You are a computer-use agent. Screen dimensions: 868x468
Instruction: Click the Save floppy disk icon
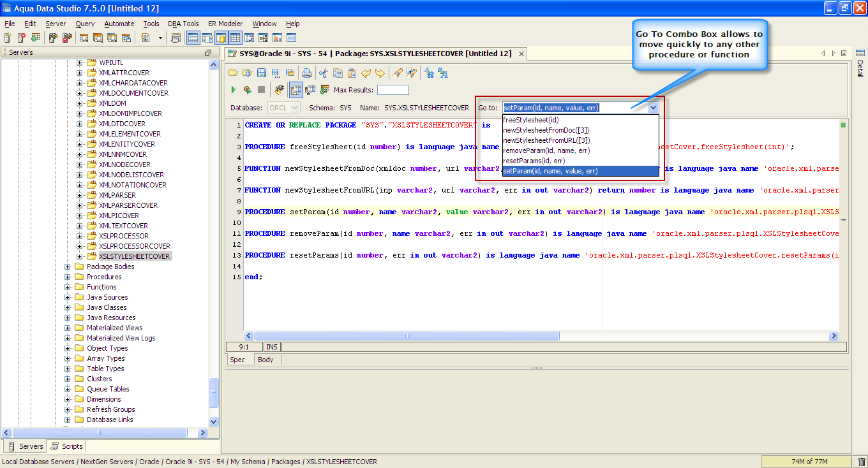[x=262, y=73]
